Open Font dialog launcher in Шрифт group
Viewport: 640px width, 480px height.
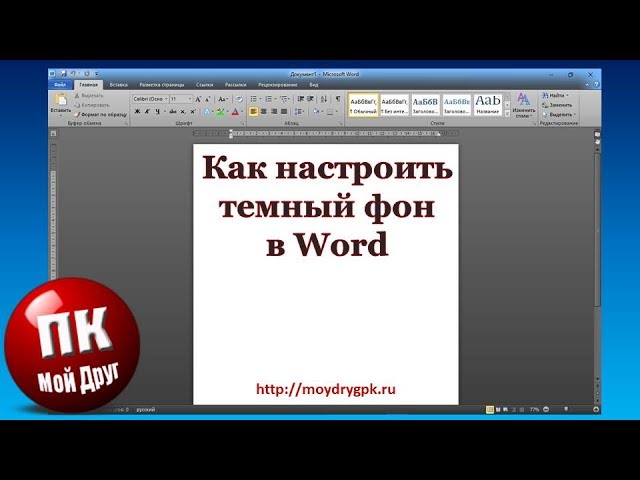coord(242,123)
